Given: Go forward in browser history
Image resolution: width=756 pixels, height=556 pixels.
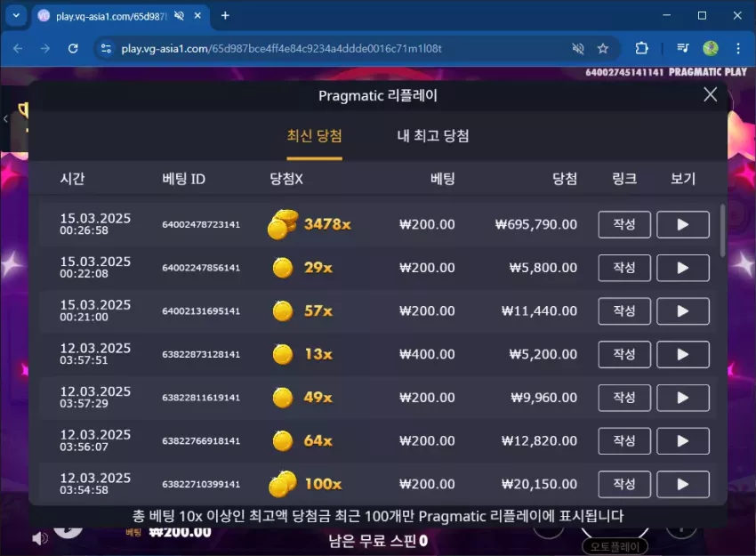Looking at the screenshot, I should 44,48.
